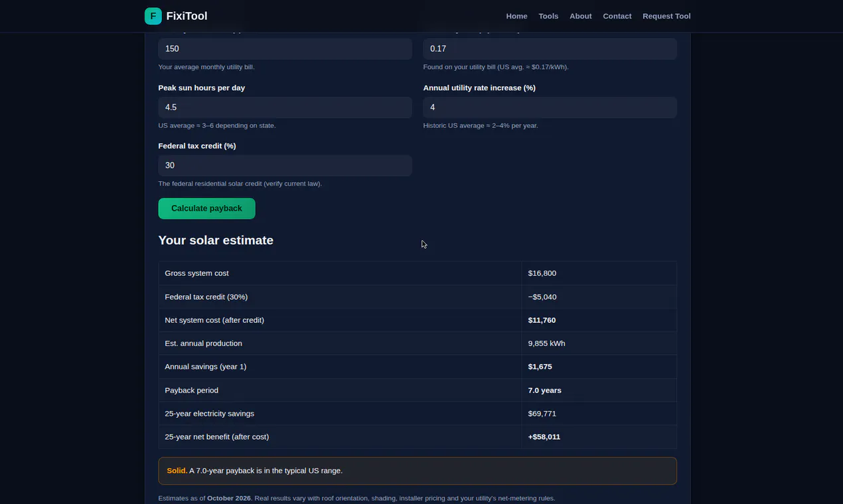Click the 7.0-year payback verdict sentence
Viewport: 843px width, 504px height.
[x=266, y=471]
